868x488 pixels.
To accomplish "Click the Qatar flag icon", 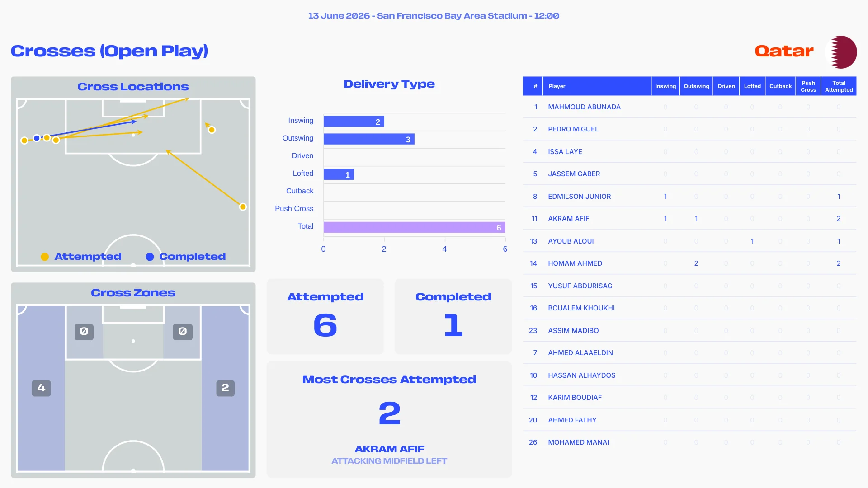I will coord(840,52).
